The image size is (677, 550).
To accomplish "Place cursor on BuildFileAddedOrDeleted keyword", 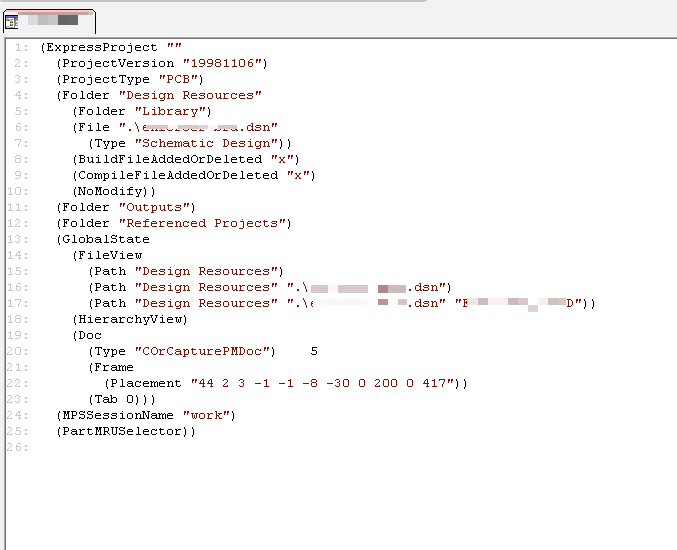I will point(169,159).
